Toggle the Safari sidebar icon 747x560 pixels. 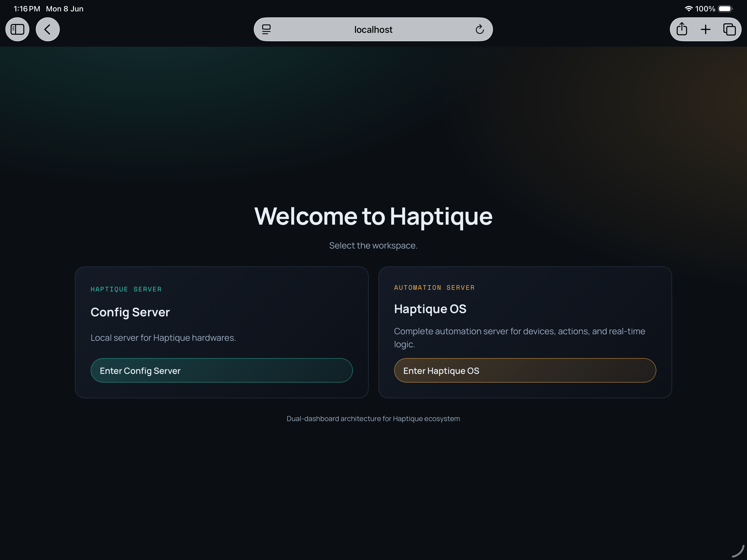pyautogui.click(x=17, y=29)
